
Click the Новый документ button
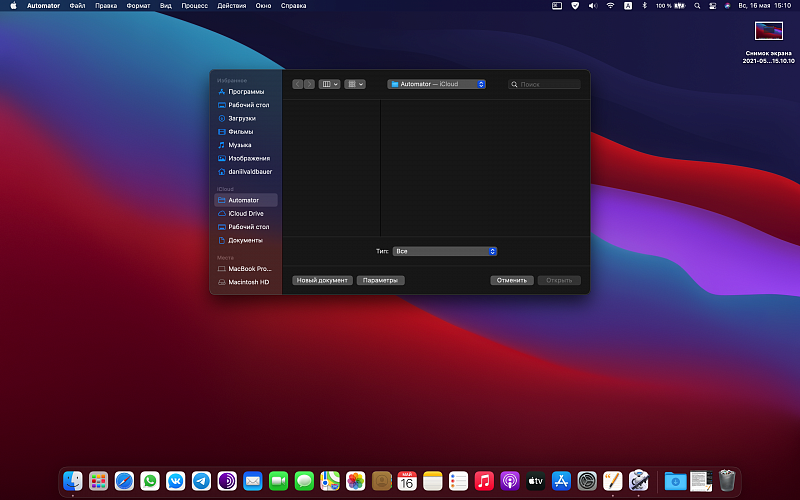pos(322,280)
